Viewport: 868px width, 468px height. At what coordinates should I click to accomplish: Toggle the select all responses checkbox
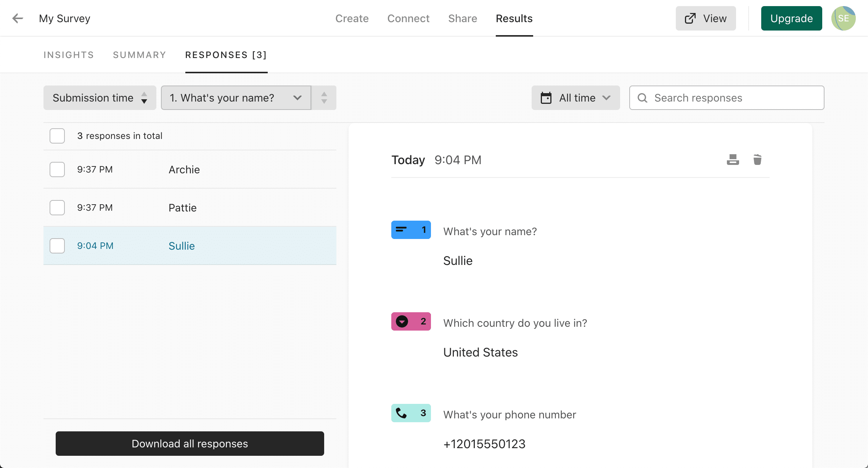(x=57, y=136)
